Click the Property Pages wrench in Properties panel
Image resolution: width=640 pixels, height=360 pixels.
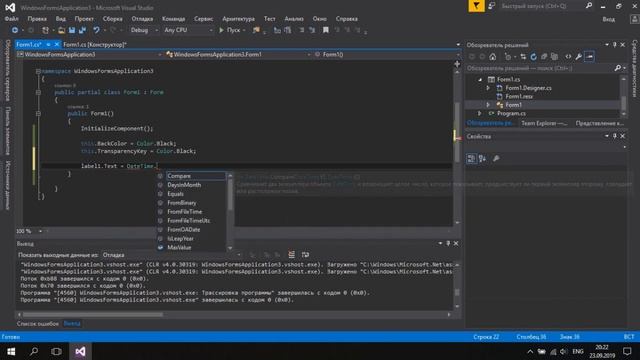point(496,158)
